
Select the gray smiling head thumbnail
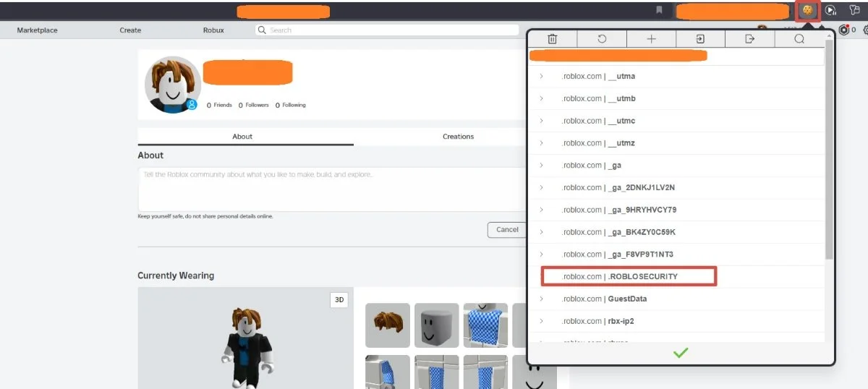click(x=437, y=325)
